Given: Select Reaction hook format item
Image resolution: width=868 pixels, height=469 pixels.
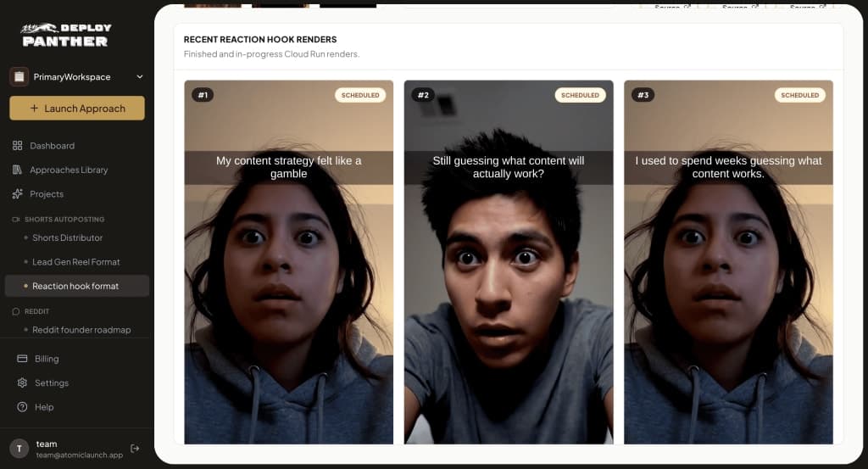Looking at the screenshot, I should pos(77,287).
